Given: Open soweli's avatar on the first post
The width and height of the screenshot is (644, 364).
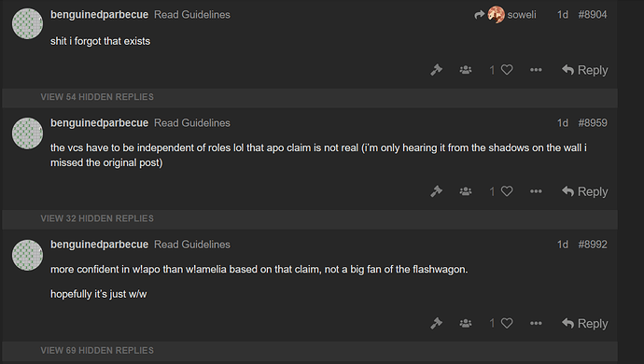Looking at the screenshot, I should [x=497, y=15].
